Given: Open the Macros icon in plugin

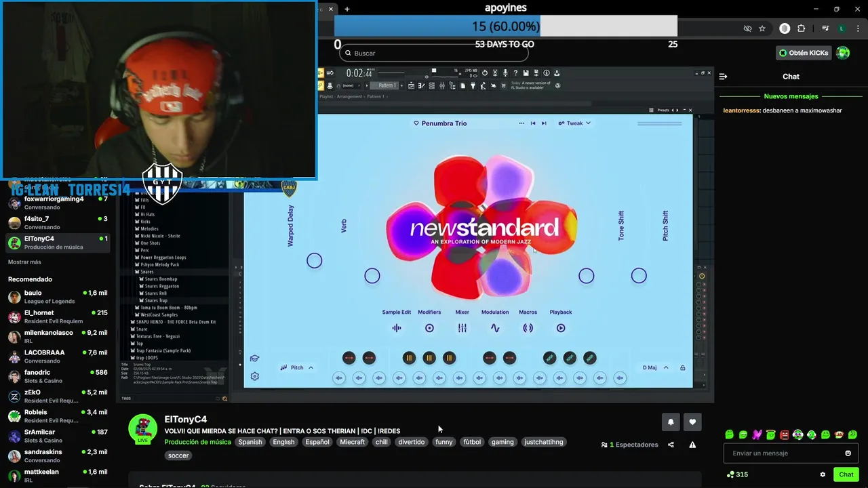Looking at the screenshot, I should [x=528, y=328].
